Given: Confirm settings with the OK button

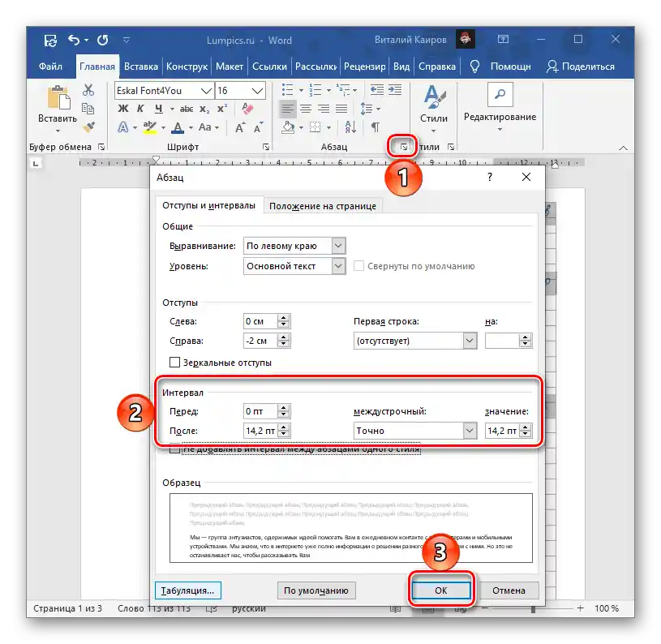Looking at the screenshot, I should (441, 590).
